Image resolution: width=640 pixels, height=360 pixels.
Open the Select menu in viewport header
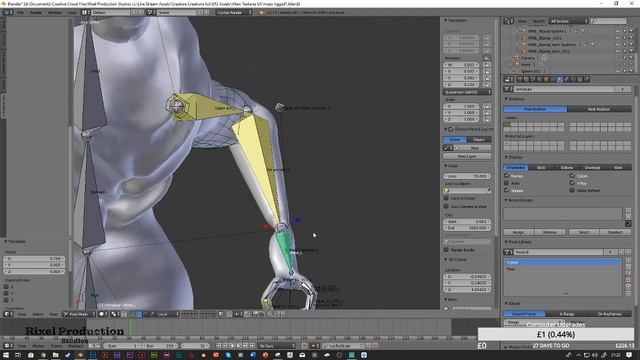[38, 314]
